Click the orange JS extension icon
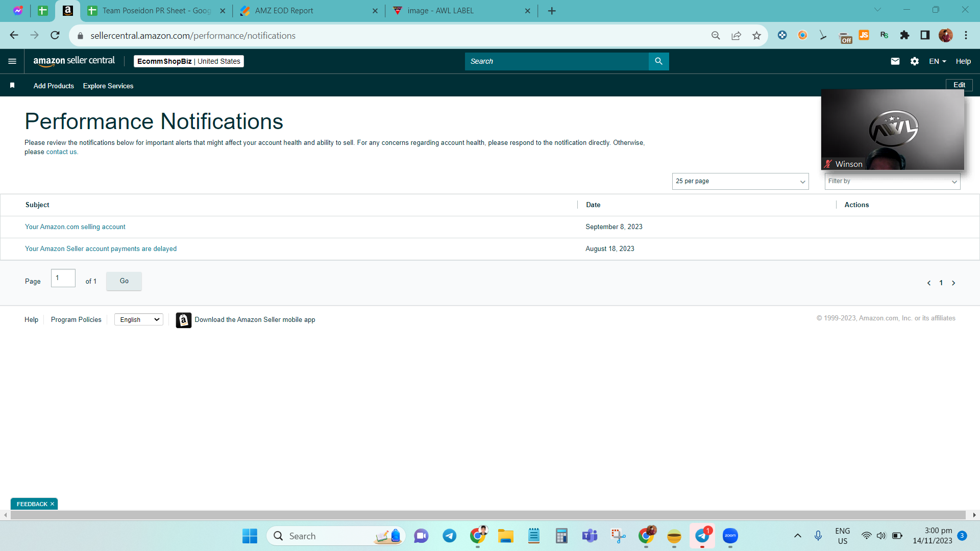The height and width of the screenshot is (551, 980). 864,35
